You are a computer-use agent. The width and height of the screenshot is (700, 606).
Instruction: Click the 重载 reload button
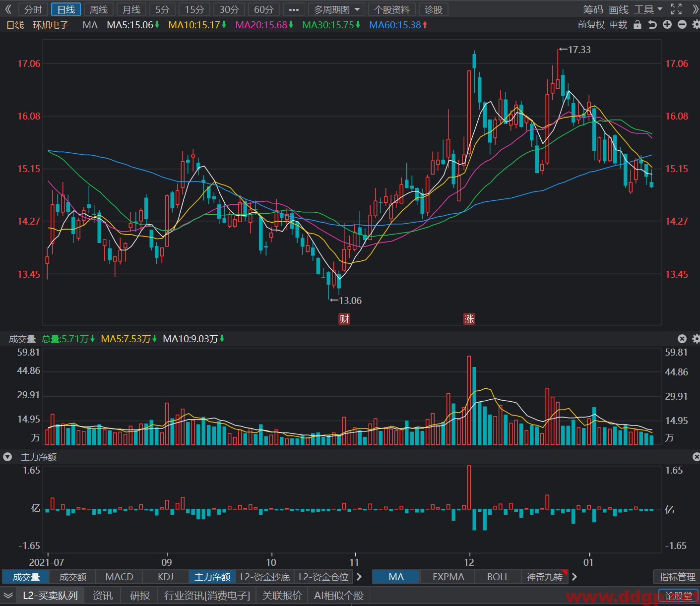click(618, 25)
